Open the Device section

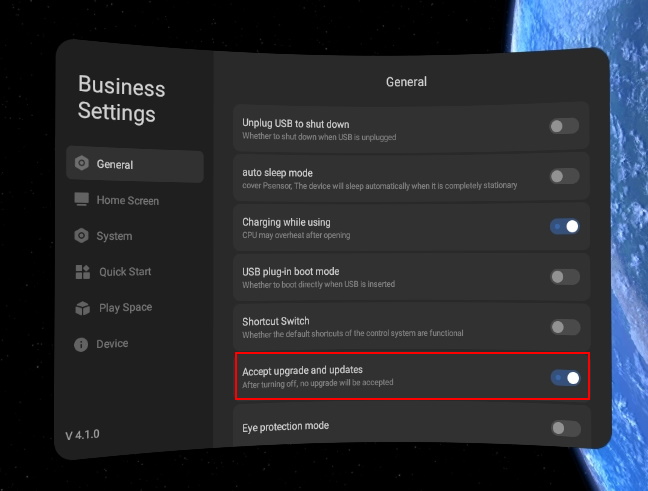click(x=101, y=344)
